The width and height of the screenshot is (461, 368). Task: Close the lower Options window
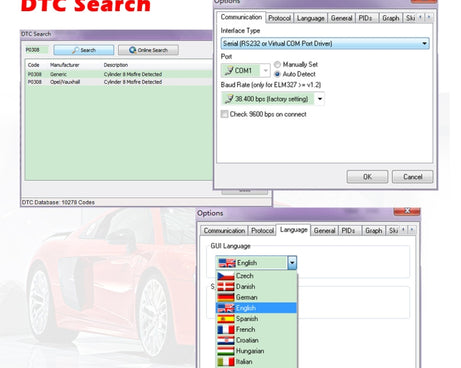tap(407, 211)
